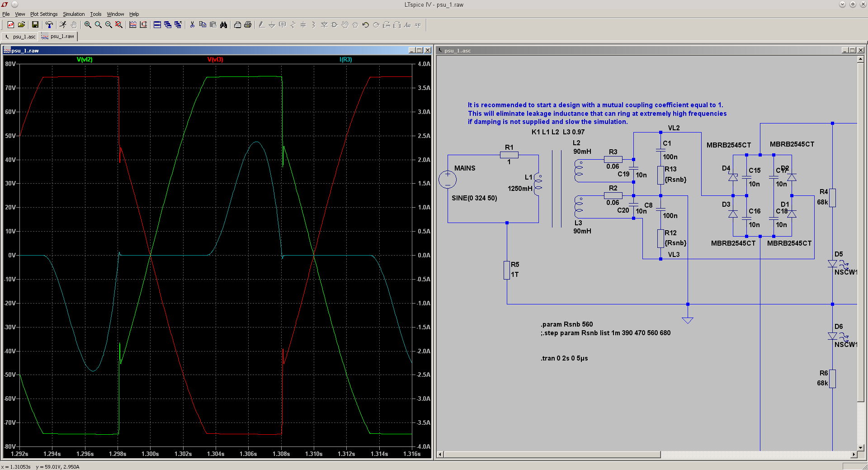Switch to psu_1.asc tab
This screenshot has width=868, height=470.
(20, 37)
